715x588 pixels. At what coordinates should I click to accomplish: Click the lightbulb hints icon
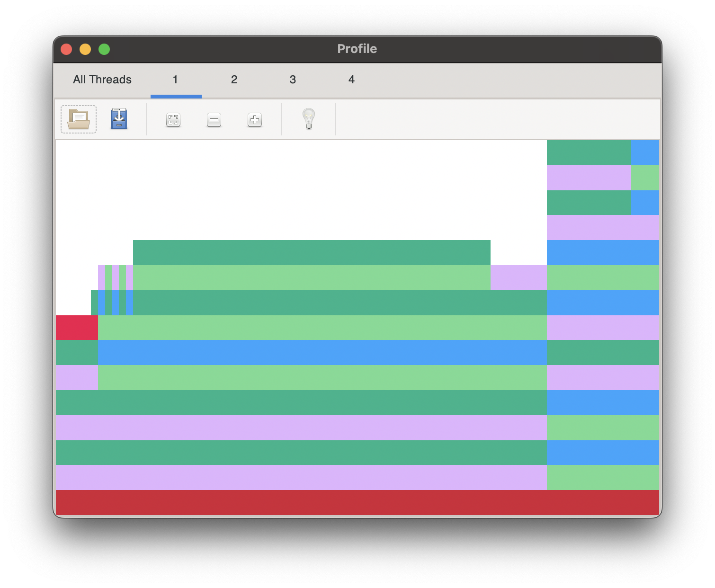pyautogui.click(x=309, y=119)
